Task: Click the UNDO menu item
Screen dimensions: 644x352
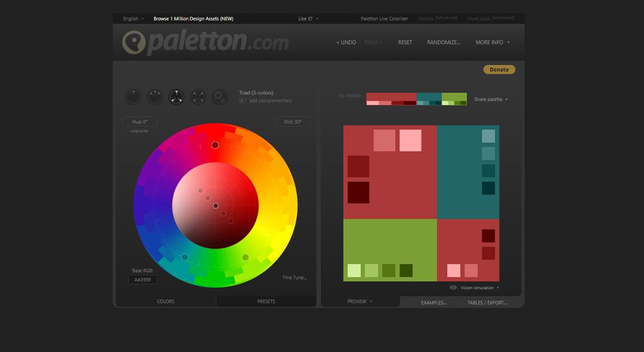Action: 346,42
